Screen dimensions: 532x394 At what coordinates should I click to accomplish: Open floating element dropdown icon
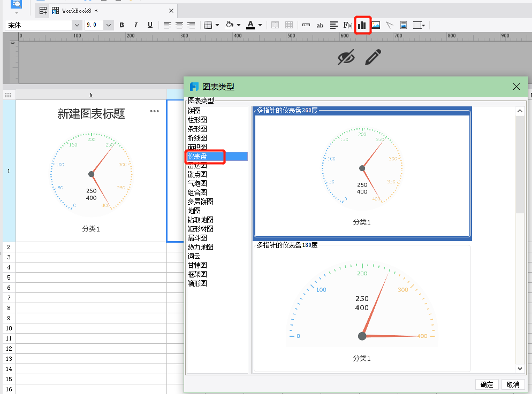pos(419,25)
